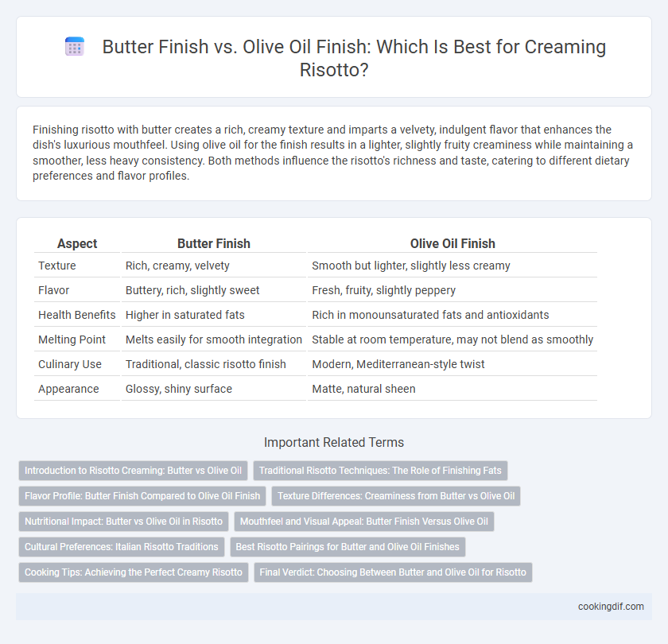The width and height of the screenshot is (668, 644).
Task: Click the 'Important Related Terms' heading
Action: (x=334, y=443)
